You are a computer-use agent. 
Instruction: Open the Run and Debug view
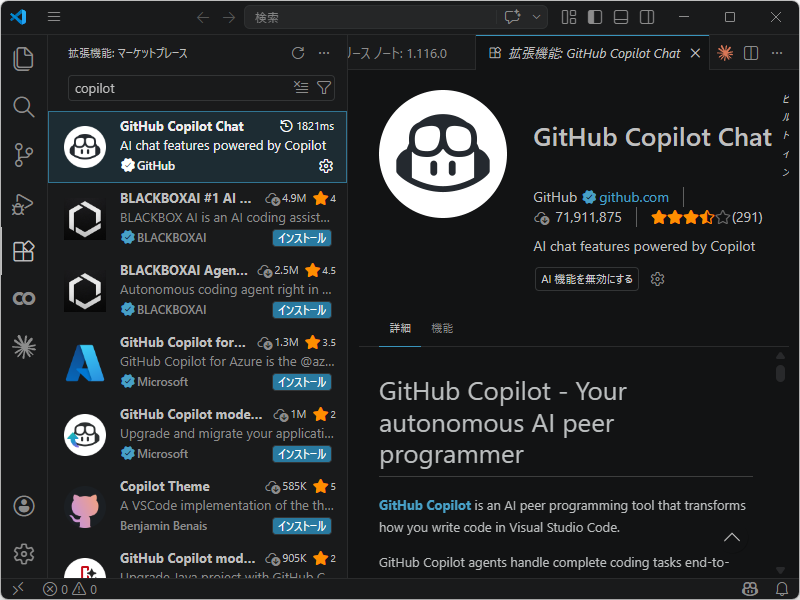pos(23,203)
